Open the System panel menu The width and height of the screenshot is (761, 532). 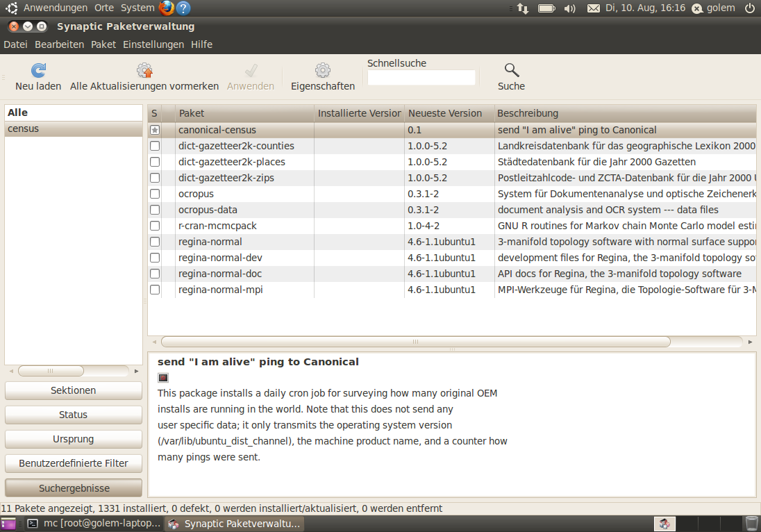137,8
